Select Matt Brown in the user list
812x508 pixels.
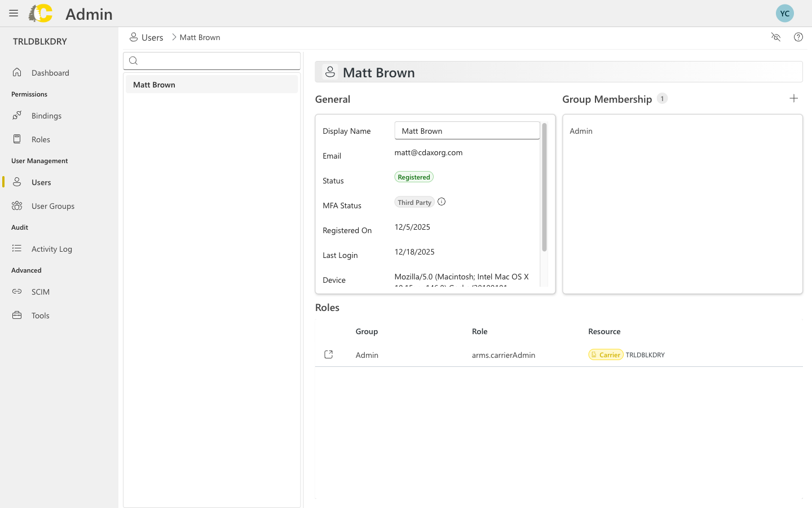point(153,84)
